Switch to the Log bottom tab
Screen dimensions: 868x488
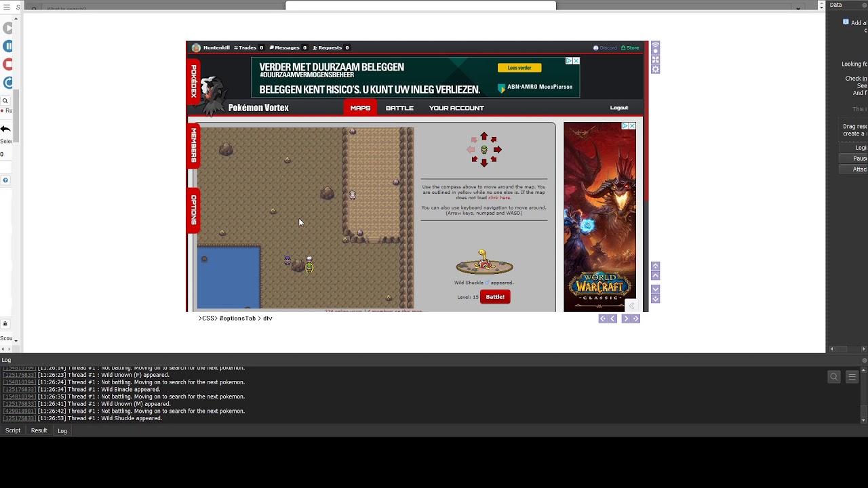coord(62,431)
